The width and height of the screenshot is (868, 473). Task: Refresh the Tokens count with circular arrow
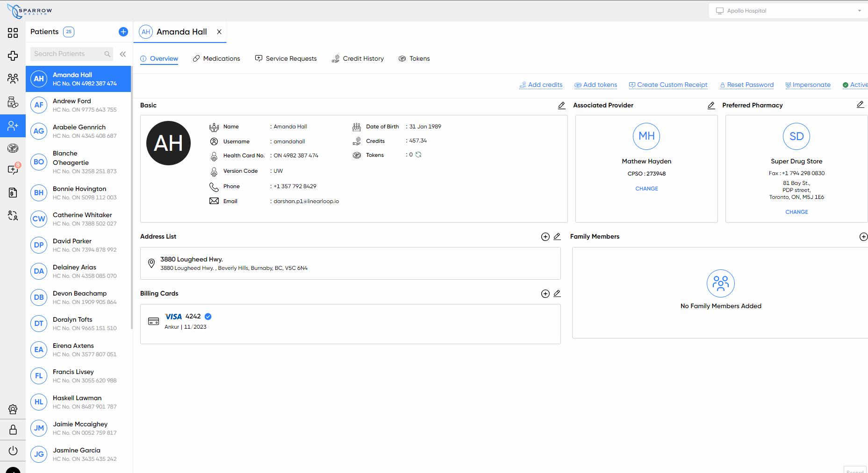point(418,155)
